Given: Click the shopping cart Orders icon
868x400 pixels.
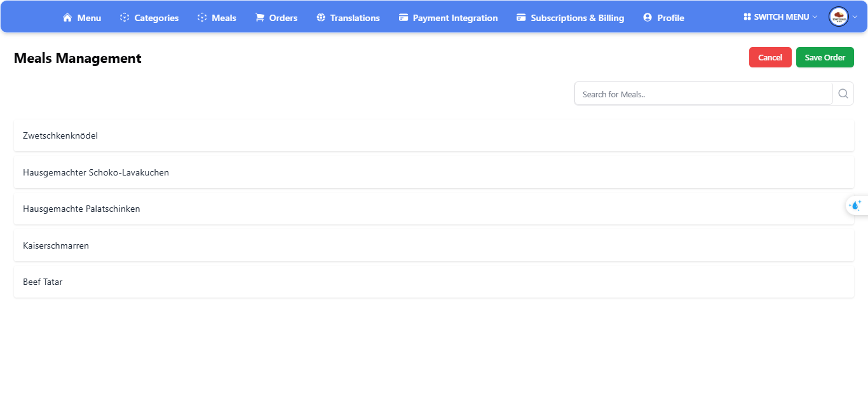Looking at the screenshot, I should coord(260,18).
